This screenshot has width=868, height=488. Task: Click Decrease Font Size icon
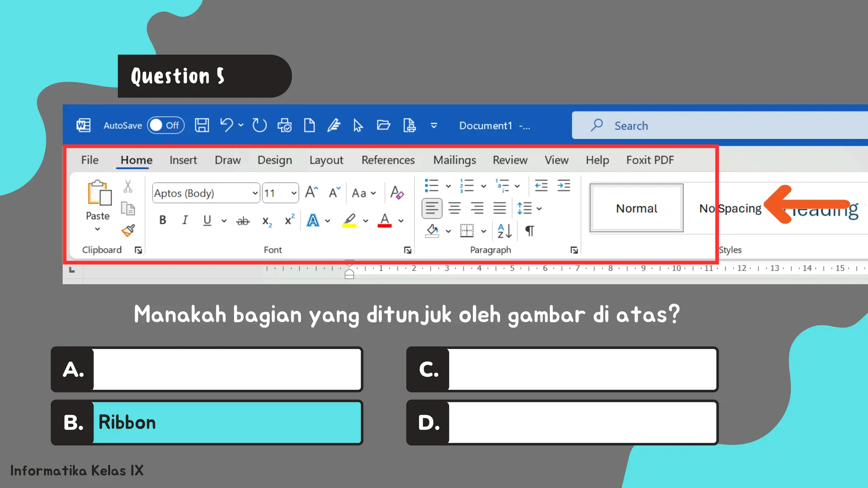[334, 192]
